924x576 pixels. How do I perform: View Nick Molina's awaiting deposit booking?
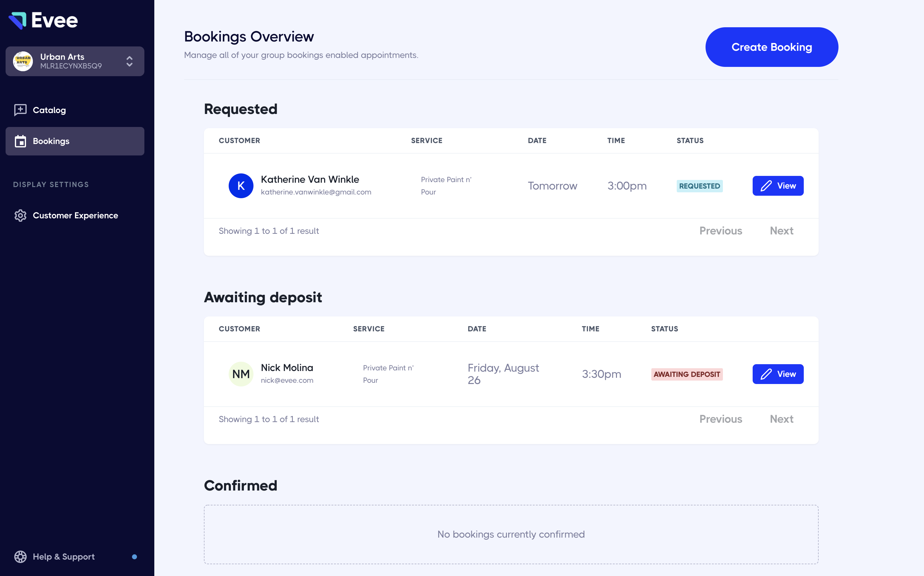click(x=778, y=374)
